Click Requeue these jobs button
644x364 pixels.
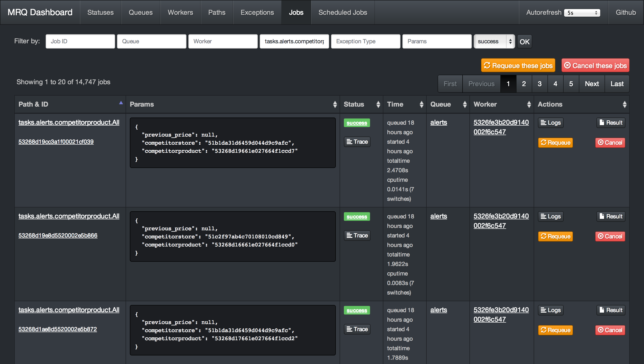(x=518, y=66)
